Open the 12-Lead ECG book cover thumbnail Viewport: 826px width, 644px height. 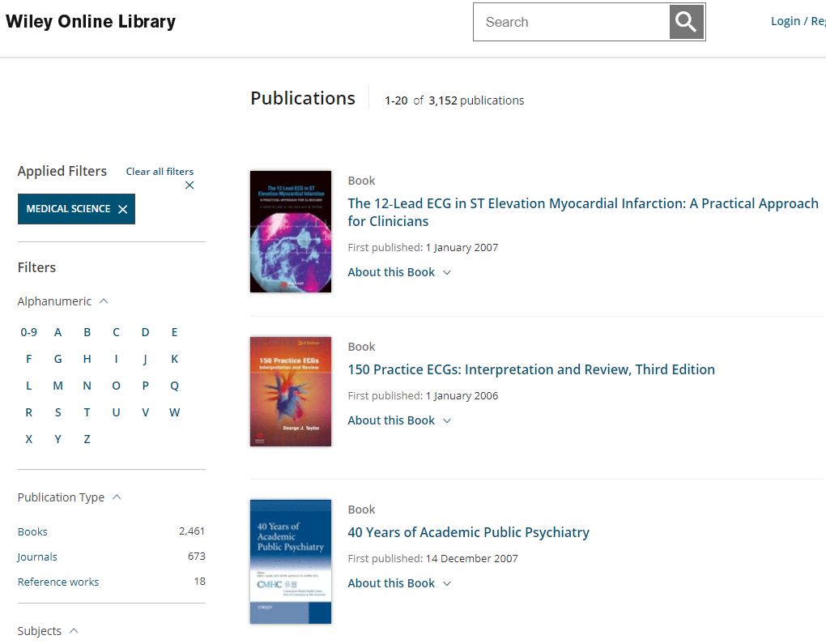point(291,232)
